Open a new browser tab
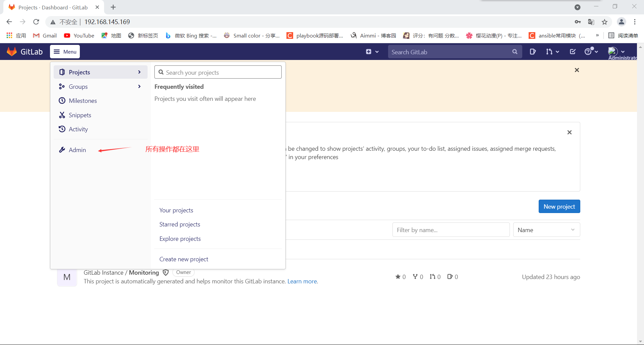Screen dimensions: 644x345 pyautogui.click(x=113, y=7)
